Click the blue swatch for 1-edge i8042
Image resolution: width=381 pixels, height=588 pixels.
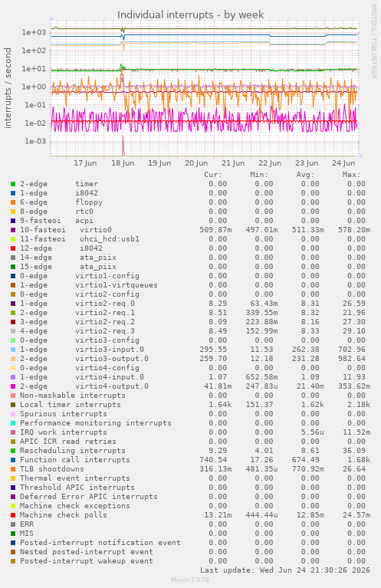pos(13,193)
